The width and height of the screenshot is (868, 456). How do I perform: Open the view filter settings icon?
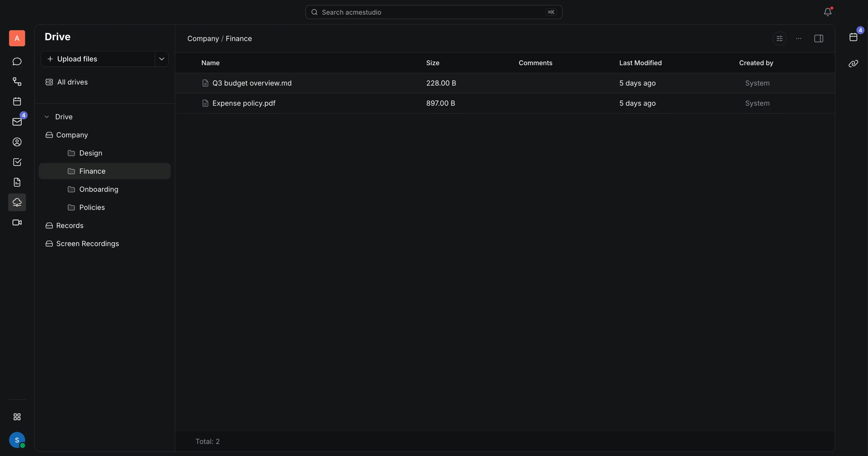(779, 38)
